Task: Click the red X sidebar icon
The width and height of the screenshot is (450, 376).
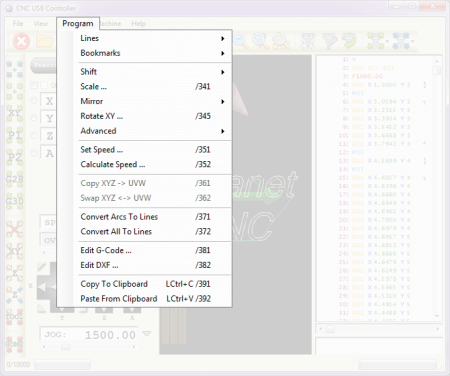Action: 15,229
